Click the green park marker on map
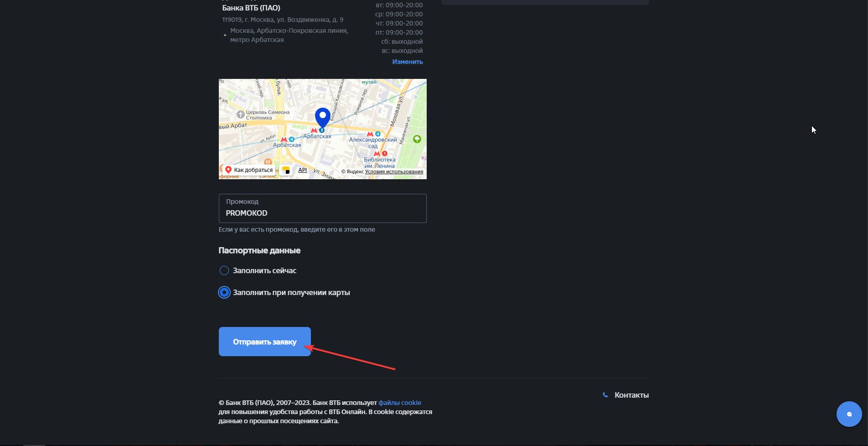The image size is (868, 446). (417, 139)
